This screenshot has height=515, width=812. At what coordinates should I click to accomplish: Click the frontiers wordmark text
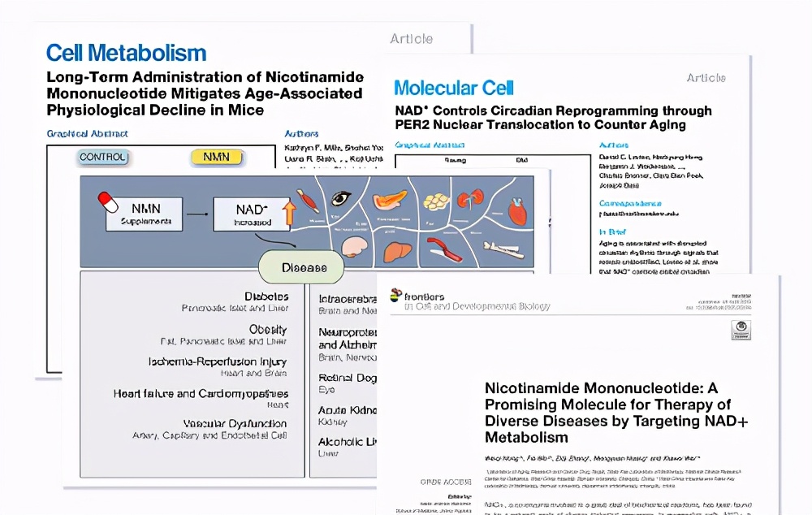[x=424, y=296]
